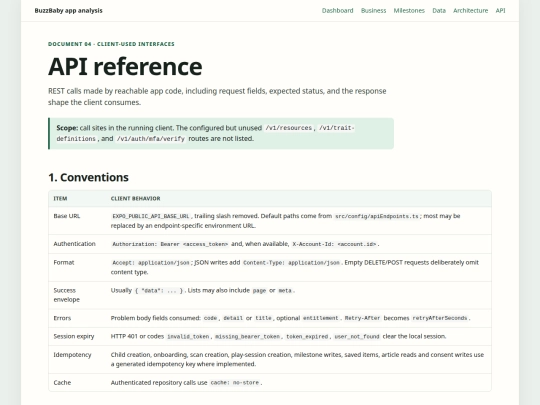Open the Architecture nav link
Viewport: 540px width, 405px height.
click(470, 11)
